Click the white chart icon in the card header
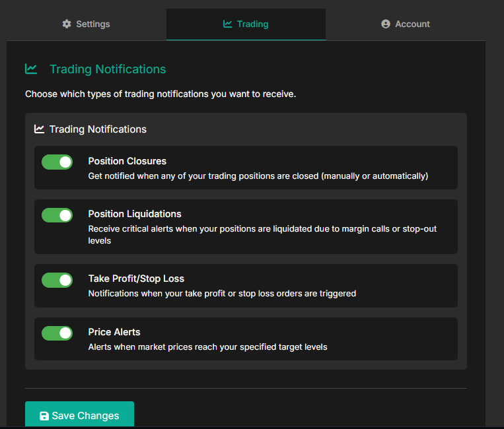Screen dimensions: 504x429 (40, 129)
